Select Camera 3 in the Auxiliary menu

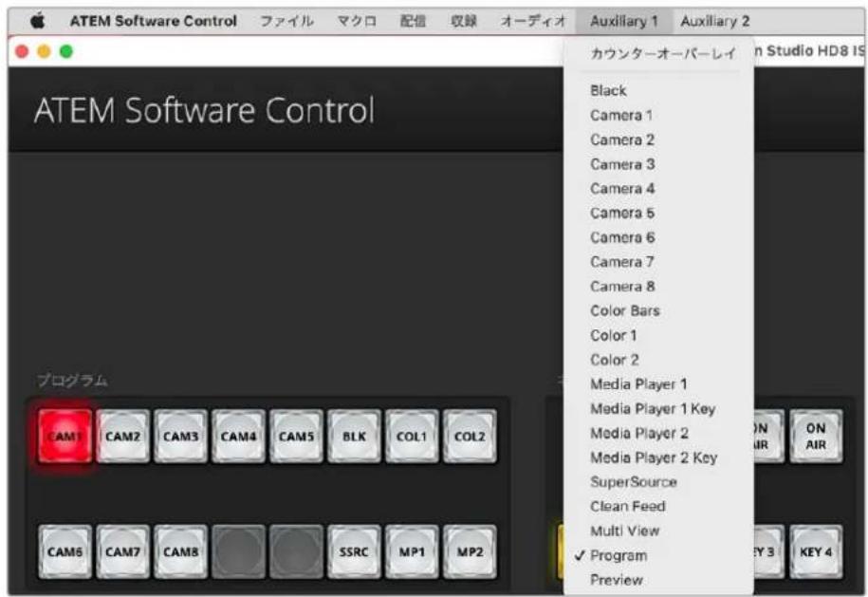pyautogui.click(x=658, y=164)
